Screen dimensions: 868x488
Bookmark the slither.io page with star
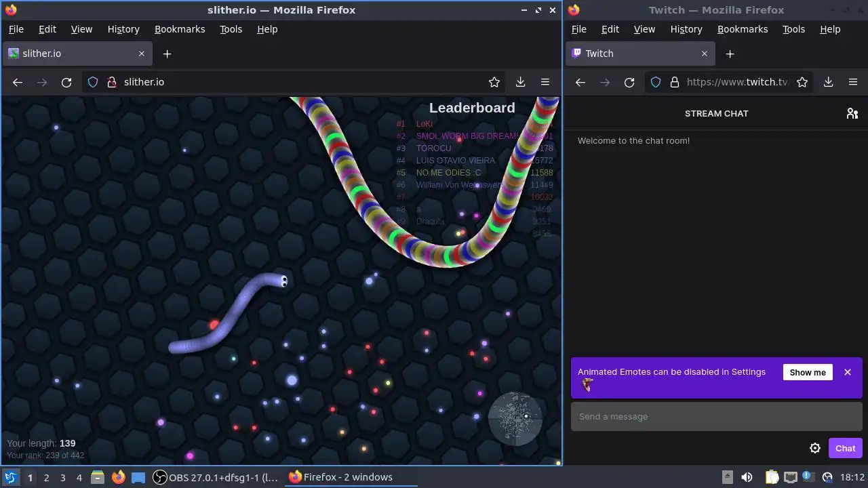pos(494,82)
